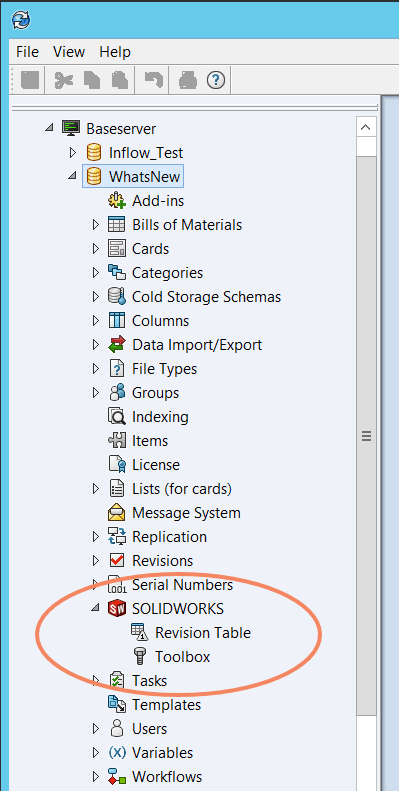Click the vertical scrollbar thumb grip

[367, 436]
